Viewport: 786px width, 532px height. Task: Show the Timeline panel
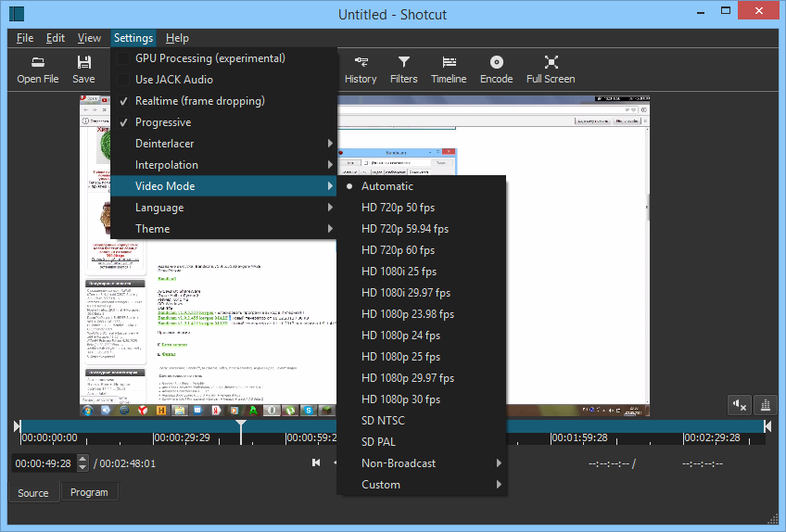[x=449, y=70]
